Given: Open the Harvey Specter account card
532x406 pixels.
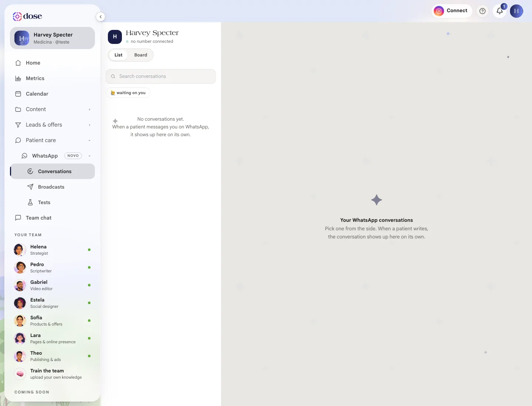Looking at the screenshot, I should click(x=52, y=38).
